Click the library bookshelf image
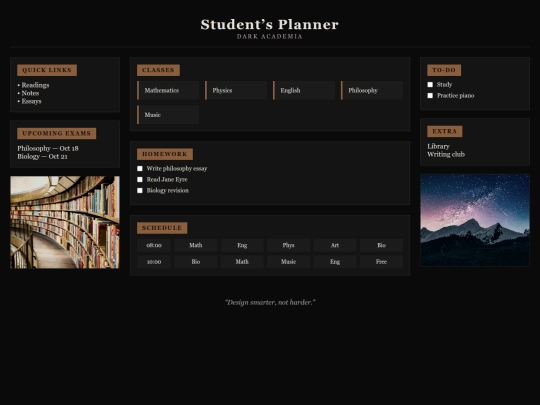Image resolution: width=540 pixels, height=405 pixels. (x=65, y=222)
